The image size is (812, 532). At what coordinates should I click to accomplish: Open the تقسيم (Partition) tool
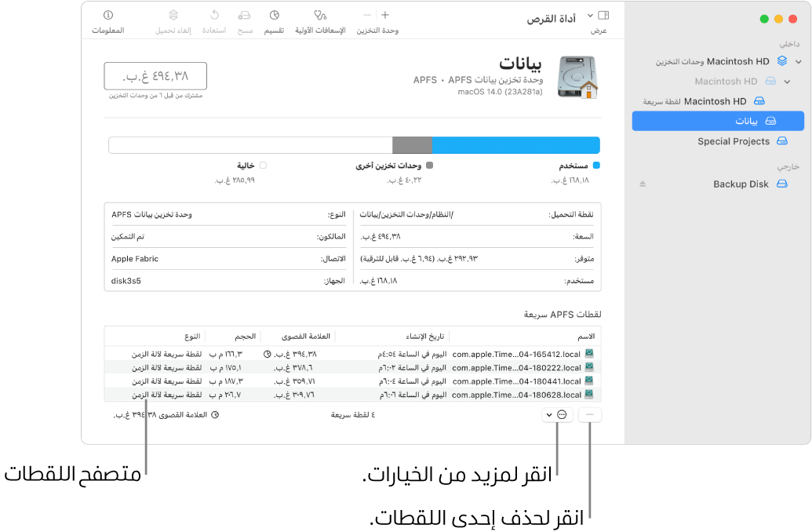coord(274,16)
